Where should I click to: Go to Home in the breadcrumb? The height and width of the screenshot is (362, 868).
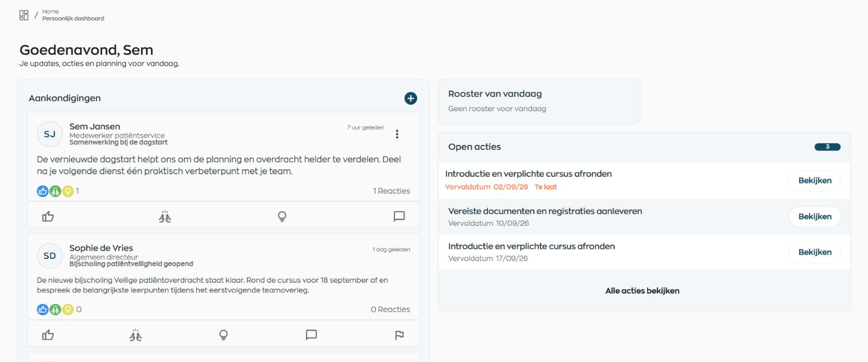(51, 11)
